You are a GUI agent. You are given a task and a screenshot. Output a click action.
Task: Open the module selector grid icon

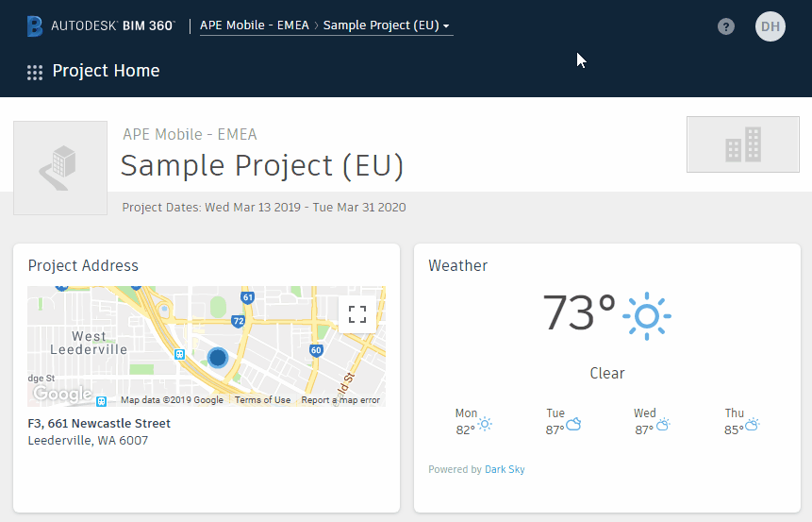pos(35,72)
